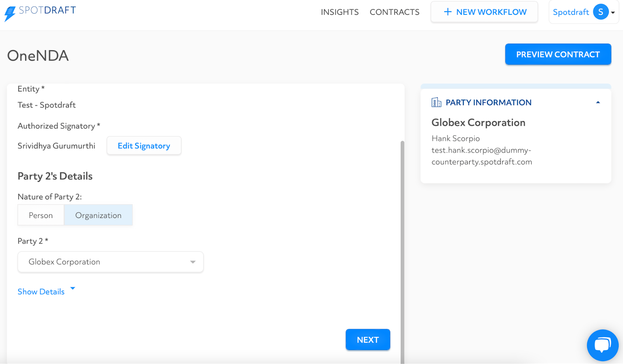623x364 pixels.
Task: Select Person as nature of Party 2
Action: coord(41,215)
